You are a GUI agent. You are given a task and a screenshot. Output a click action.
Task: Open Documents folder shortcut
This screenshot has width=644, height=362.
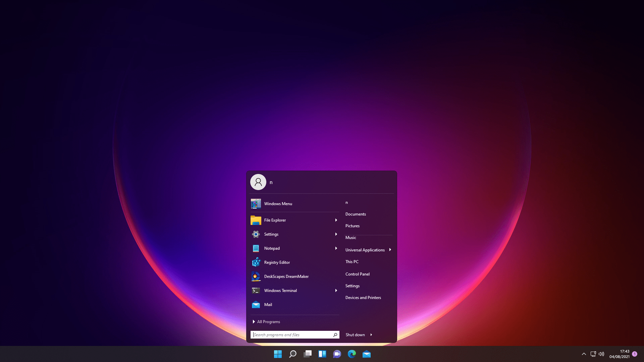coord(356,214)
